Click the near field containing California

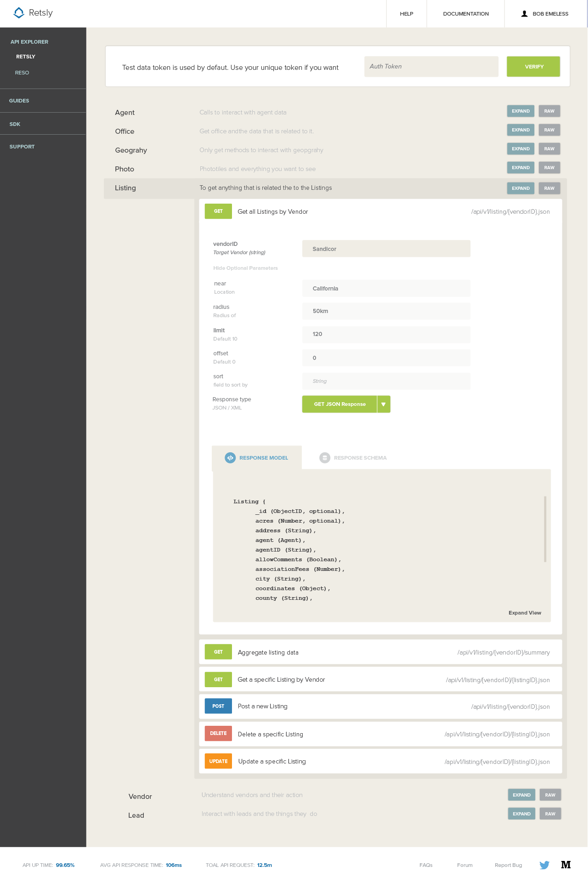pyautogui.click(x=386, y=288)
